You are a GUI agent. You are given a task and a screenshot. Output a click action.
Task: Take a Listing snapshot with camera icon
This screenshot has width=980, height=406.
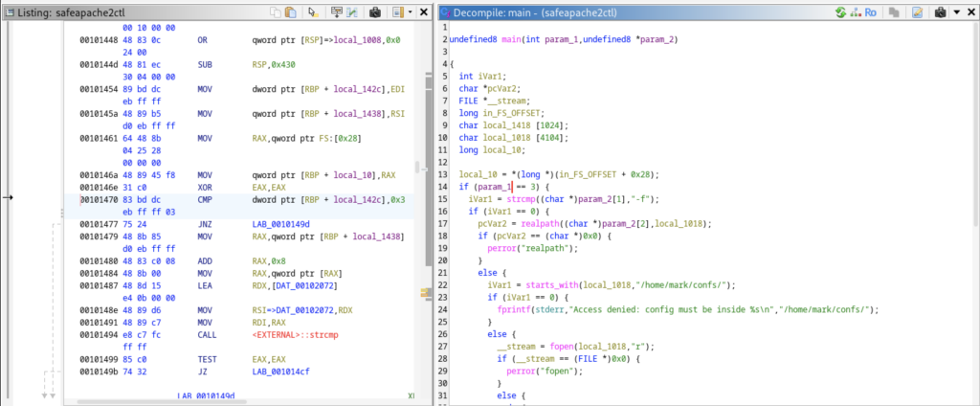click(376, 12)
